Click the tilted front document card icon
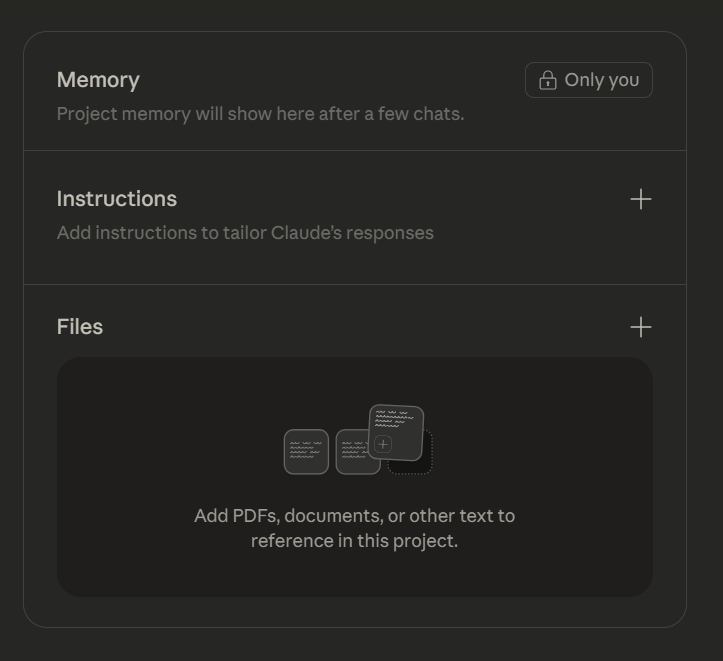The height and width of the screenshot is (661, 723). 396,432
